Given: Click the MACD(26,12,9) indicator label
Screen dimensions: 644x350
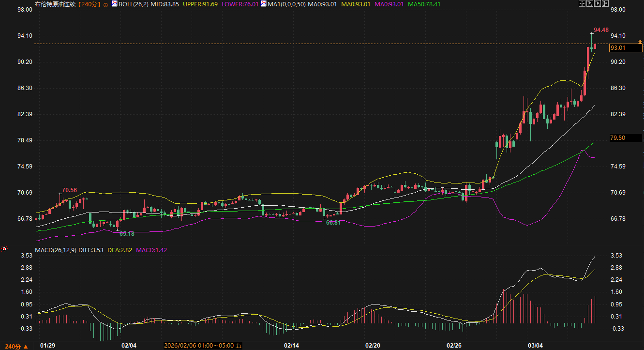Looking at the screenshot, I should point(55,250).
